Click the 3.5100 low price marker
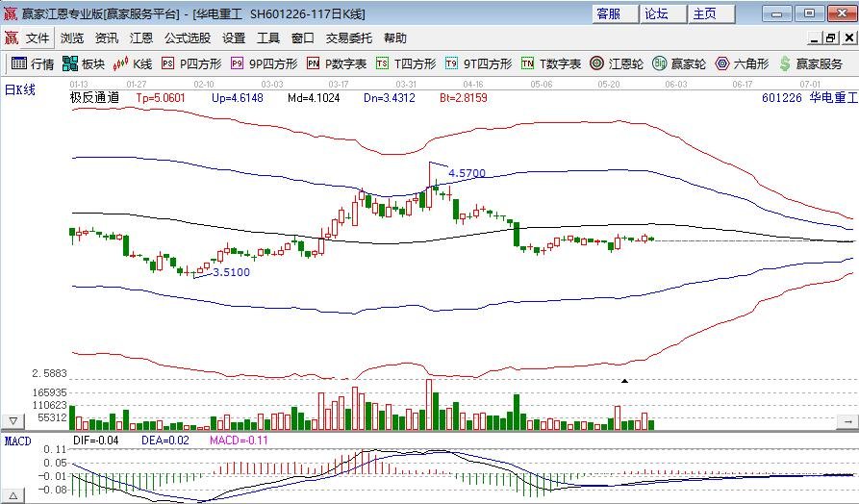This screenshot has width=859, height=504. coord(231,272)
